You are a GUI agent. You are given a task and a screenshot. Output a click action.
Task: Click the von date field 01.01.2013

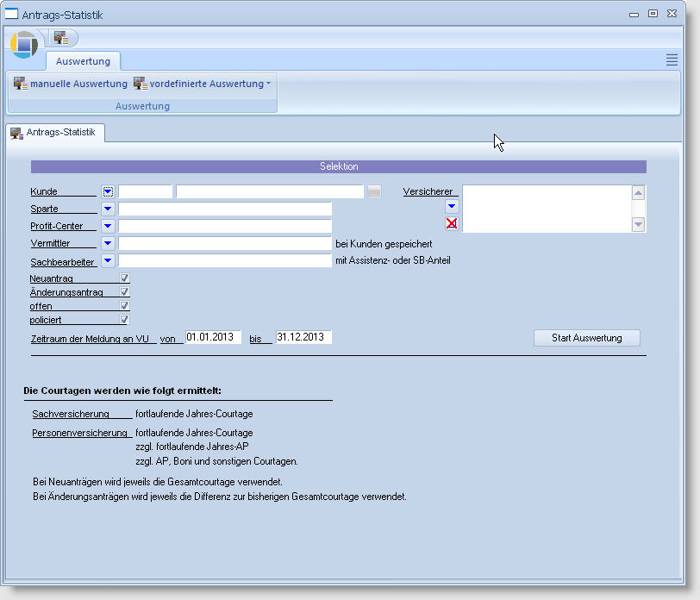pyautogui.click(x=213, y=337)
